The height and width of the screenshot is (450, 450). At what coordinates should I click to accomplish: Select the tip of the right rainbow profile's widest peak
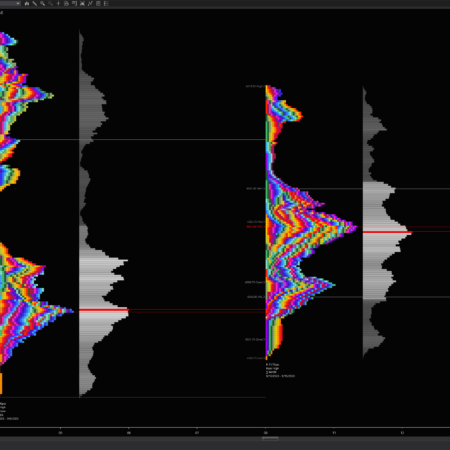(356, 228)
